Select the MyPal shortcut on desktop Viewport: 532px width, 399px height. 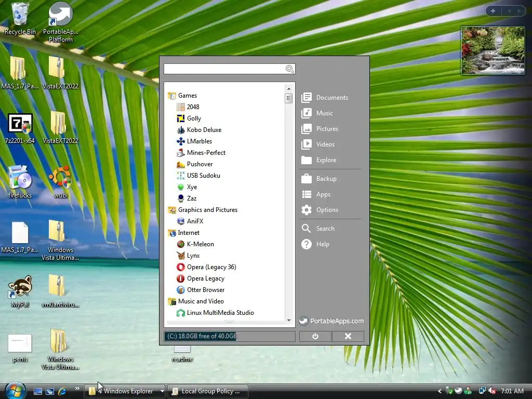click(x=20, y=292)
